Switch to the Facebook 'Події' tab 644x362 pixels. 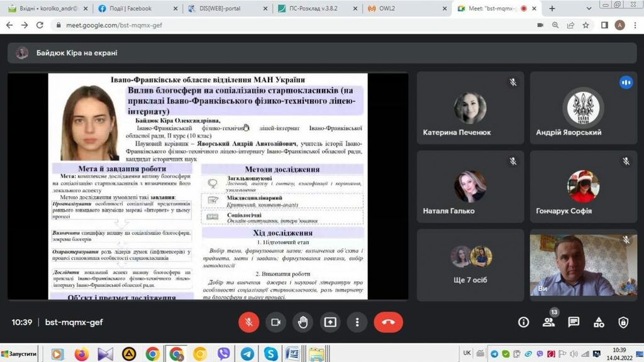tap(135, 9)
